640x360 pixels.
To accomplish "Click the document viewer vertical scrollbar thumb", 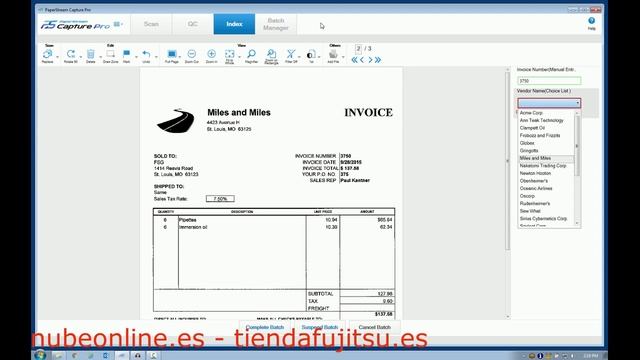I will 508,161.
